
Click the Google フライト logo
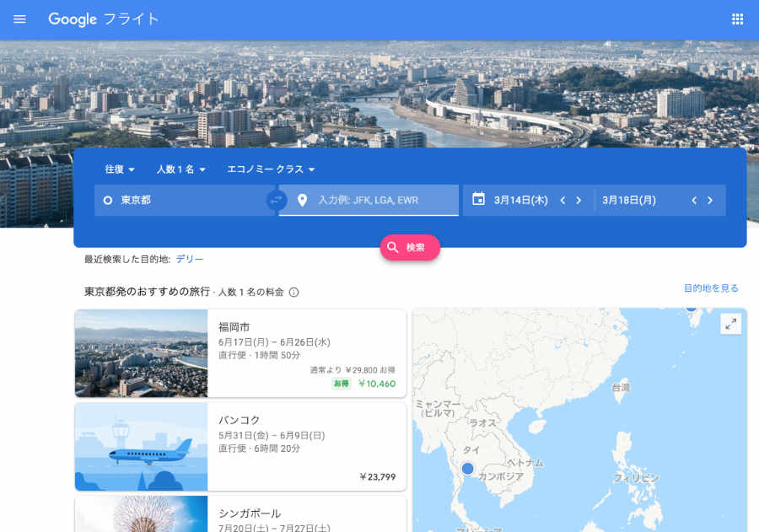[x=104, y=19]
